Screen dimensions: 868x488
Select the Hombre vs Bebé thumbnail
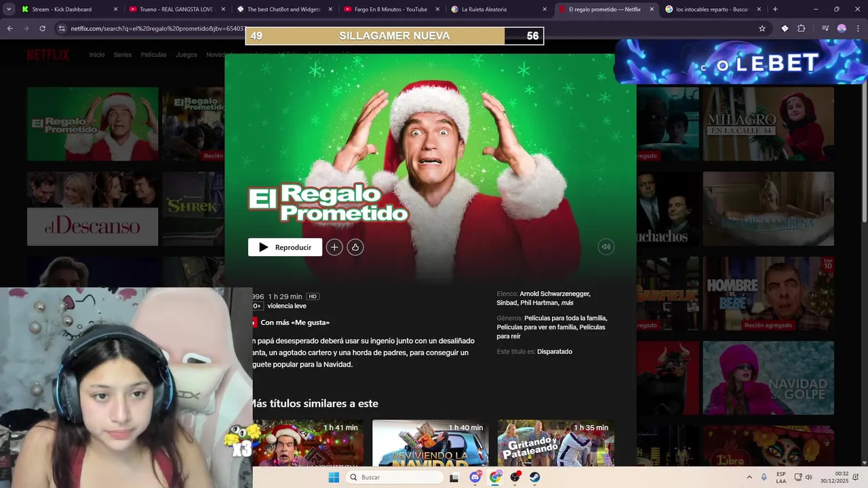pyautogui.click(x=768, y=293)
